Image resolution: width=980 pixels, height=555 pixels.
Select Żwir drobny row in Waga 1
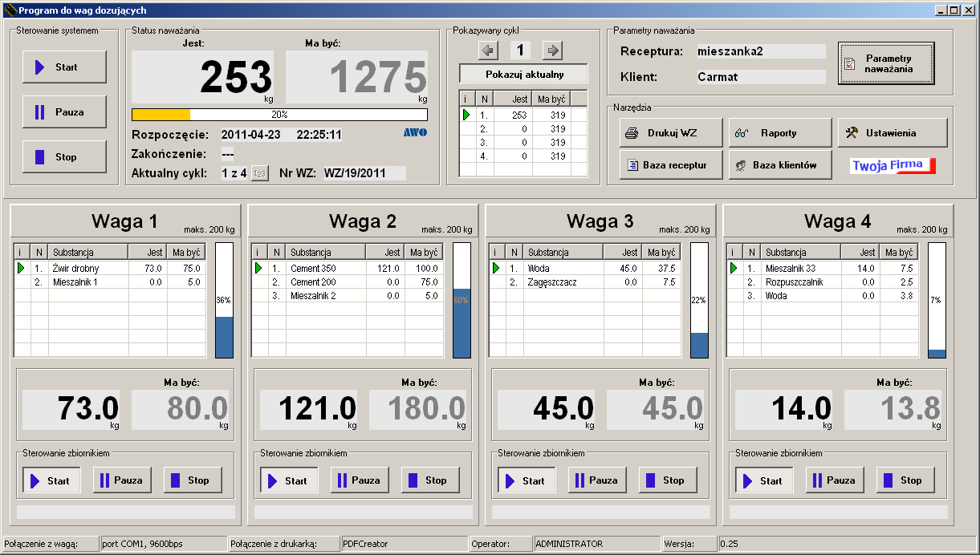click(x=111, y=269)
